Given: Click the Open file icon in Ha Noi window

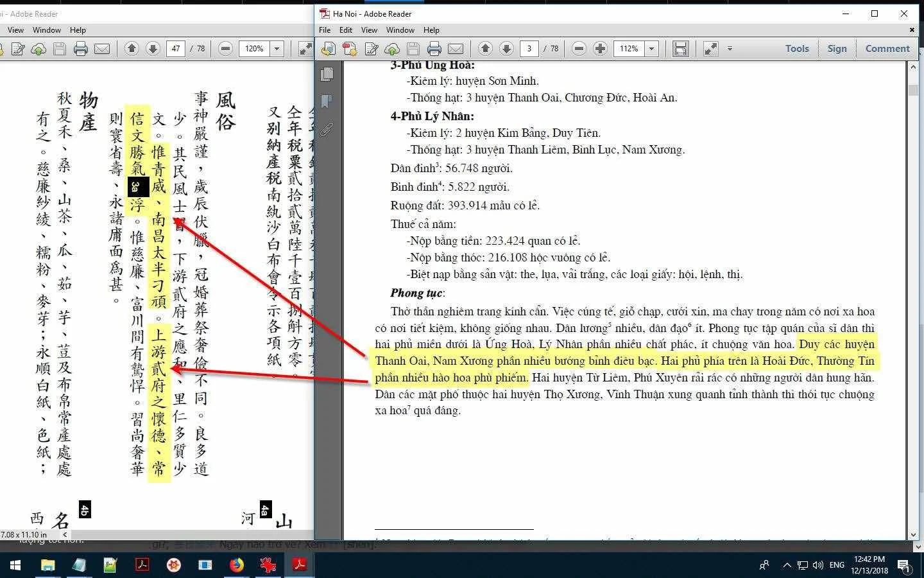Looking at the screenshot, I should 329,49.
